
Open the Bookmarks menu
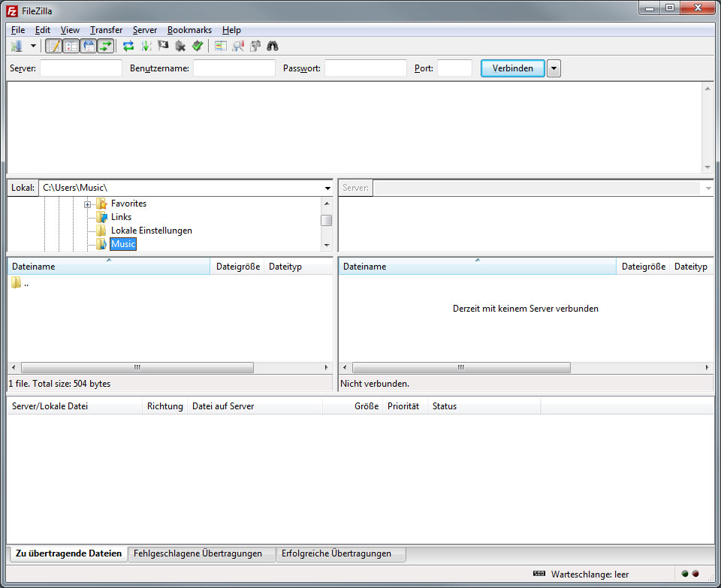(189, 30)
